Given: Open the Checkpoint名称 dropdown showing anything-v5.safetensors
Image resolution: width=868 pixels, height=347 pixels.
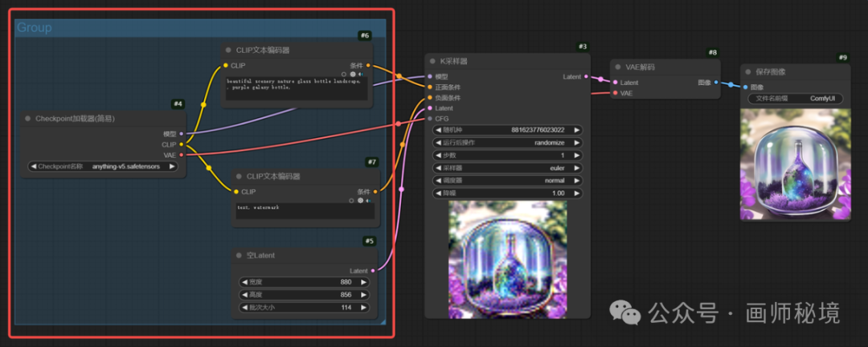Looking at the screenshot, I should click(103, 166).
